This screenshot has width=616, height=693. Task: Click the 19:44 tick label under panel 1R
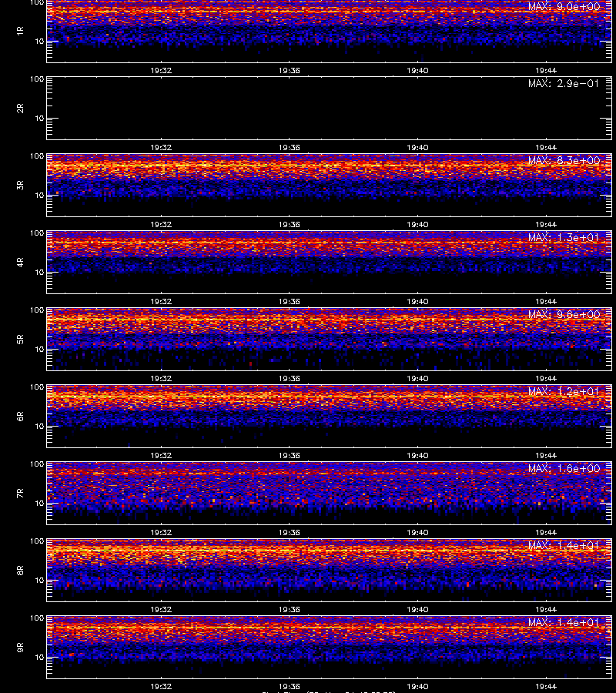546,70
